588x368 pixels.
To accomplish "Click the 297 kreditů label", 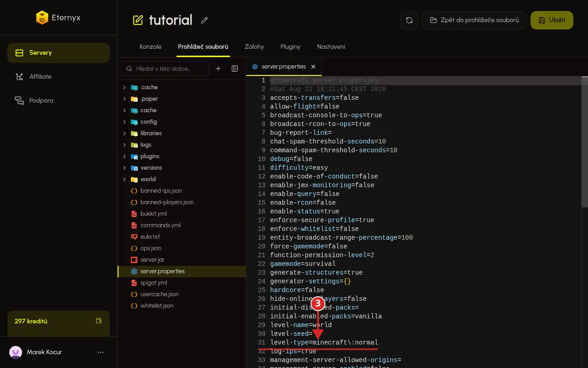I will pos(31,321).
